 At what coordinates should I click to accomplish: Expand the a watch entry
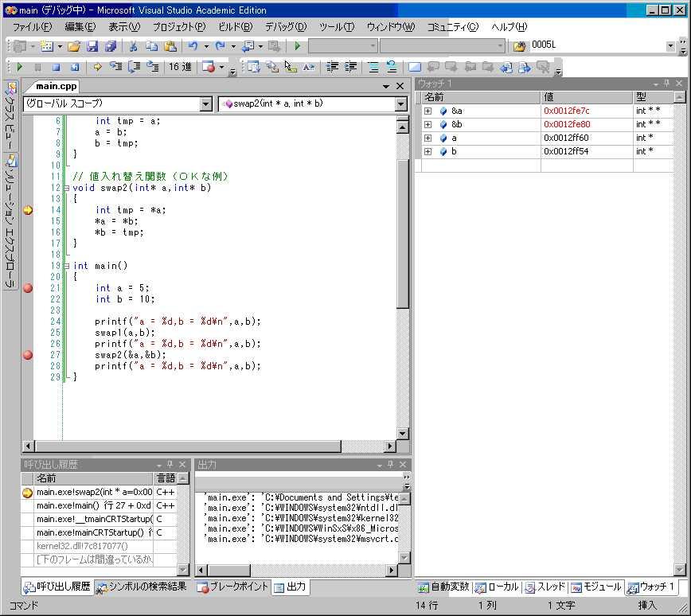[x=428, y=138]
